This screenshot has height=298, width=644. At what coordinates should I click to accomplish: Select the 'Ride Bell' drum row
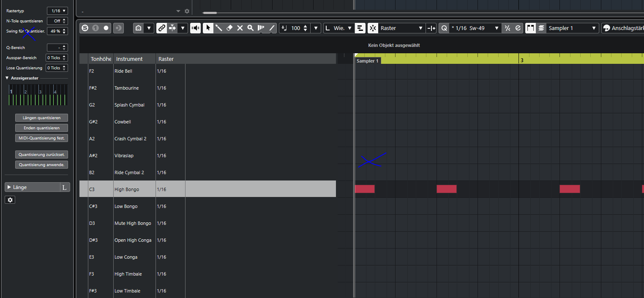pos(207,71)
